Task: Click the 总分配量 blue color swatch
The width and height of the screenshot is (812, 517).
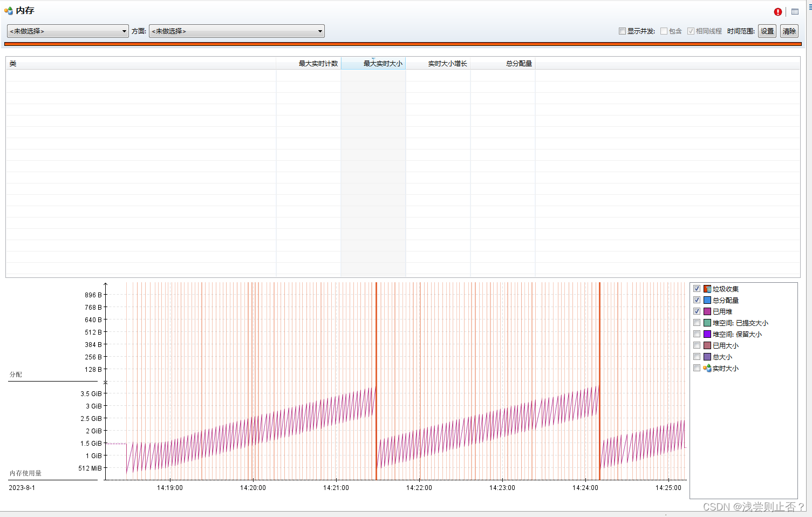Action: [707, 300]
